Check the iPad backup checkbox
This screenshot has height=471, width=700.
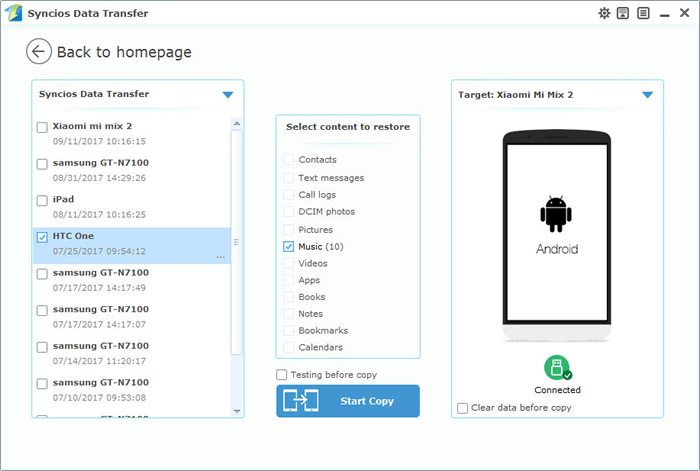42,200
